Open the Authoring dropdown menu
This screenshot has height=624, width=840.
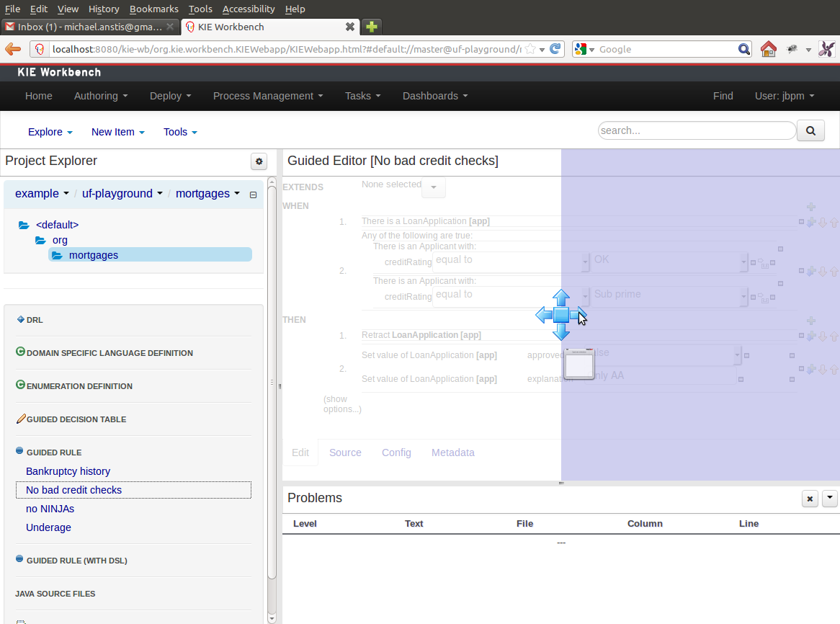(101, 96)
